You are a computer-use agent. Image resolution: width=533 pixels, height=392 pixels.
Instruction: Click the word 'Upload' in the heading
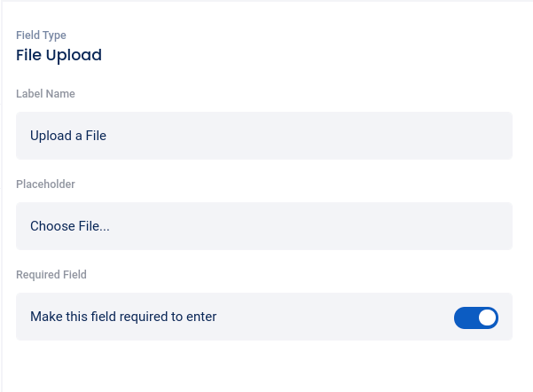(x=75, y=55)
